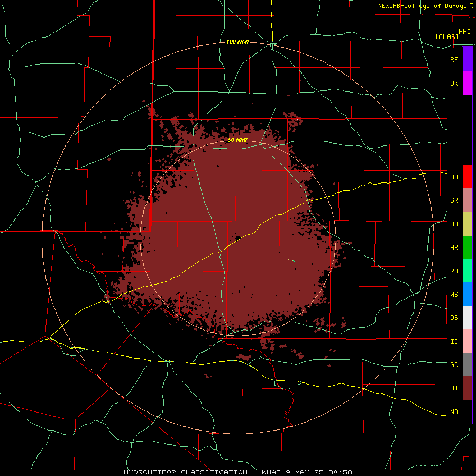The height and width of the screenshot is (476, 476).
Task: Click the UK legend label
Action: tap(454, 83)
